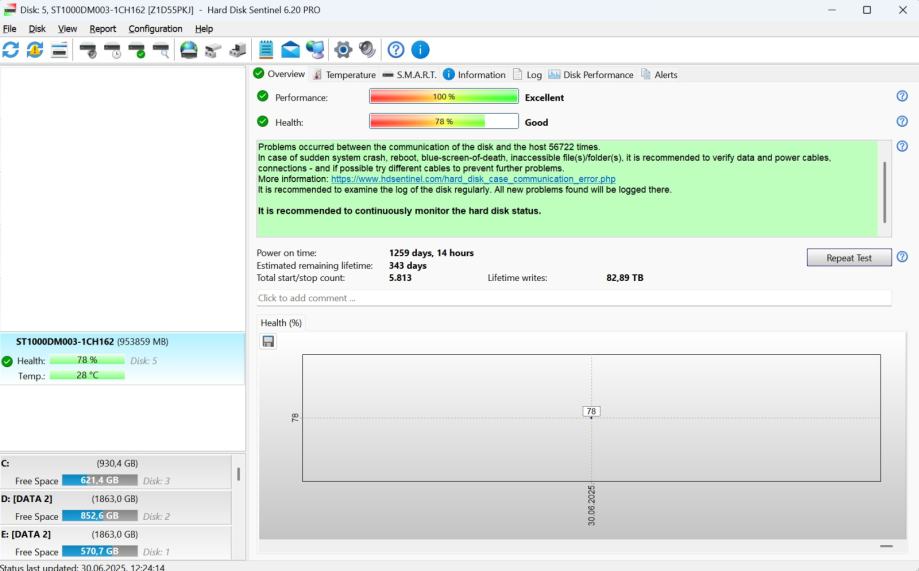This screenshot has width=919, height=571.
Task: Click the help icon beside the Performance bar
Action: pyautogui.click(x=902, y=96)
